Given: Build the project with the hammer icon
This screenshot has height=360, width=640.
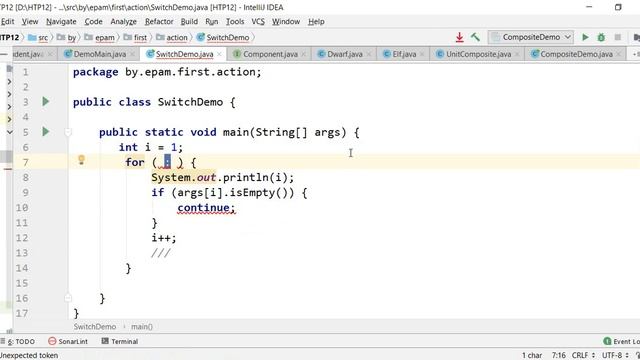Looking at the screenshot, I should pos(475,37).
